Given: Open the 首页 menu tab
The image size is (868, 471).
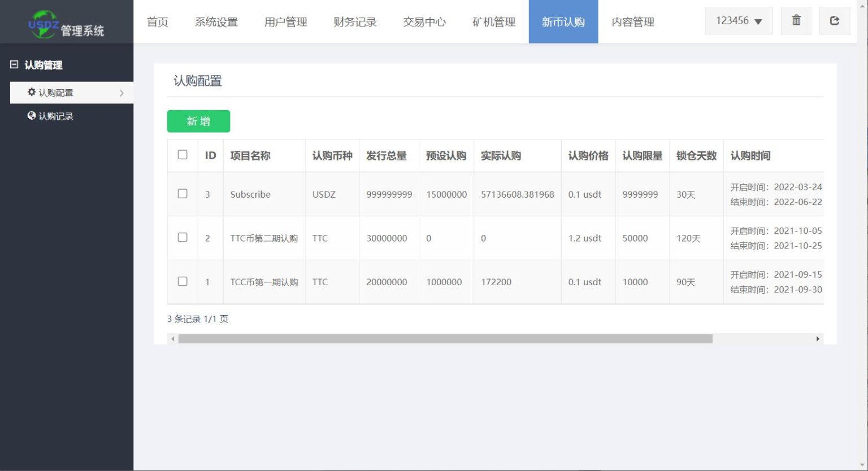Looking at the screenshot, I should tap(158, 22).
